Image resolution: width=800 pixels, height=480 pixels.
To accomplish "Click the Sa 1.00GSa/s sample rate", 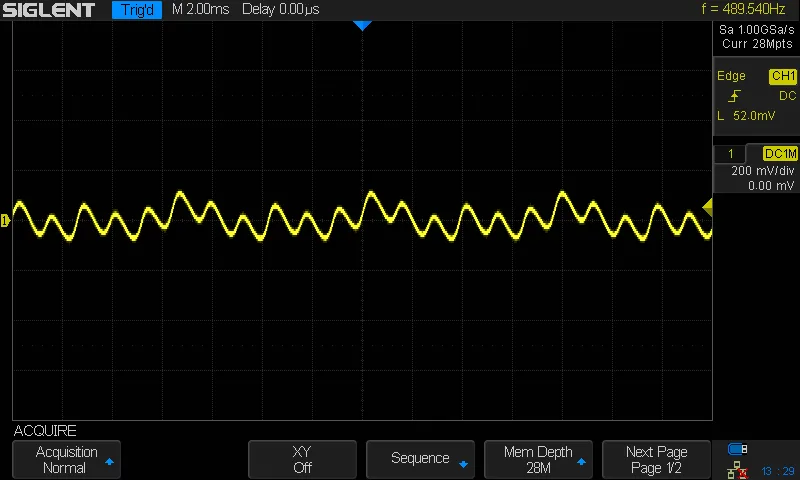I will pyautogui.click(x=757, y=30).
